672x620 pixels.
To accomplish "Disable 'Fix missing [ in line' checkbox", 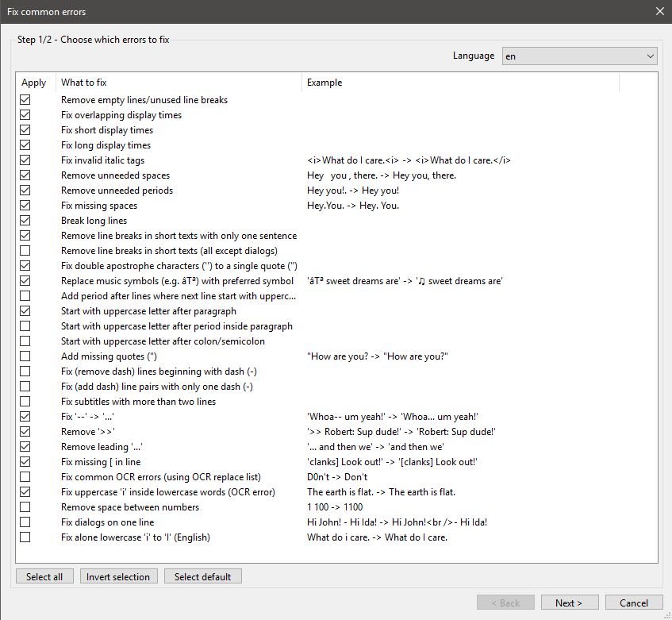I will click(25, 462).
